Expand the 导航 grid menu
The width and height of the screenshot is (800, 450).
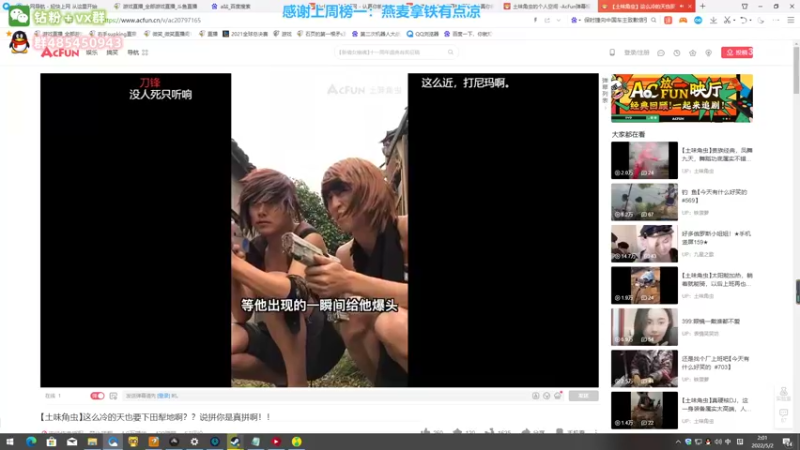click(x=137, y=53)
